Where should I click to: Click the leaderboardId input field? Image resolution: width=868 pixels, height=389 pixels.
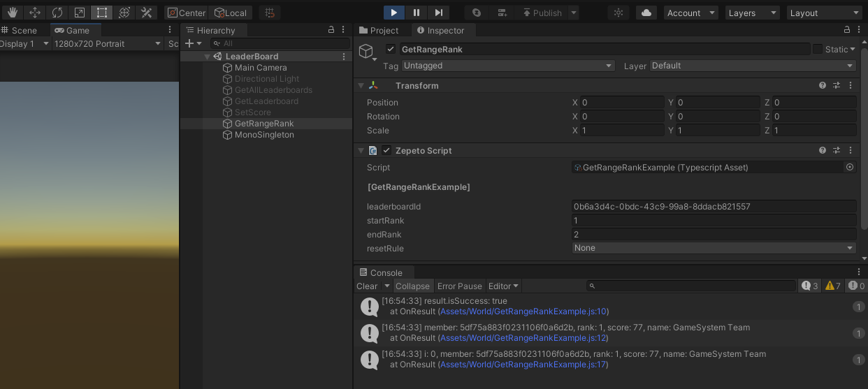point(714,207)
